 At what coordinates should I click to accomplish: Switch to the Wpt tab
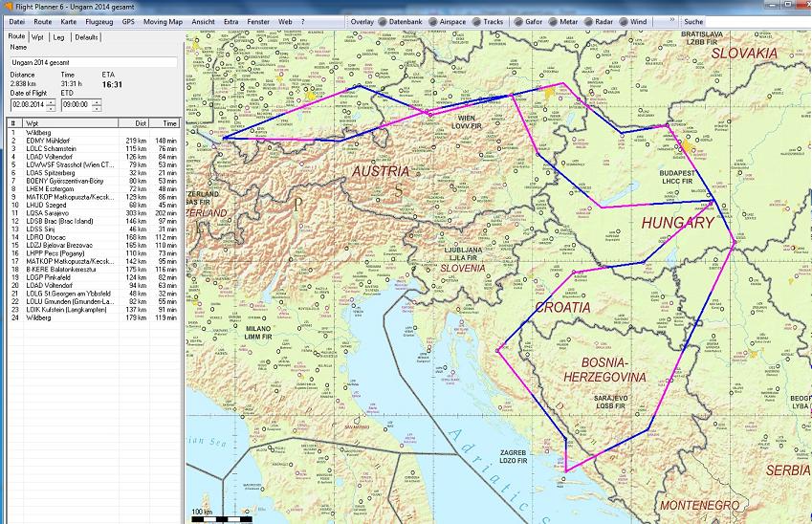(36, 36)
